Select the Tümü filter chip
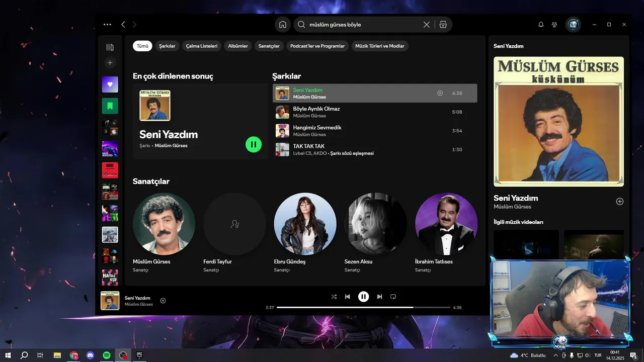The image size is (644, 362). coord(142,46)
